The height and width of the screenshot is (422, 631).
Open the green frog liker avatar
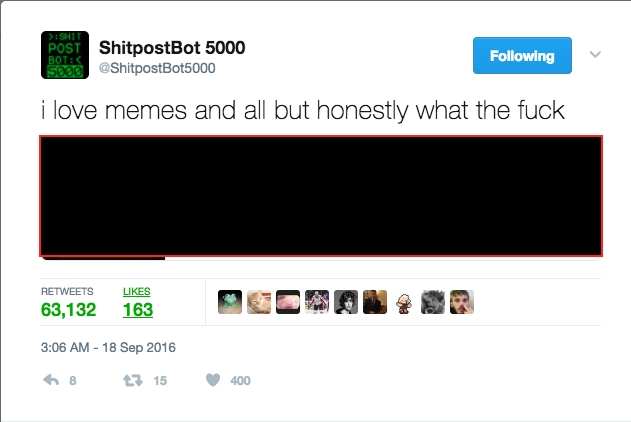pos(230,302)
